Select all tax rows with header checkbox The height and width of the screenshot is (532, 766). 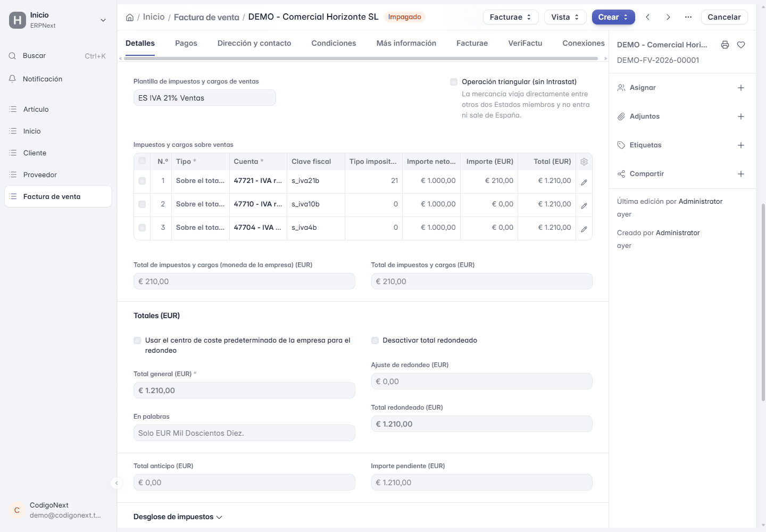pos(142,161)
